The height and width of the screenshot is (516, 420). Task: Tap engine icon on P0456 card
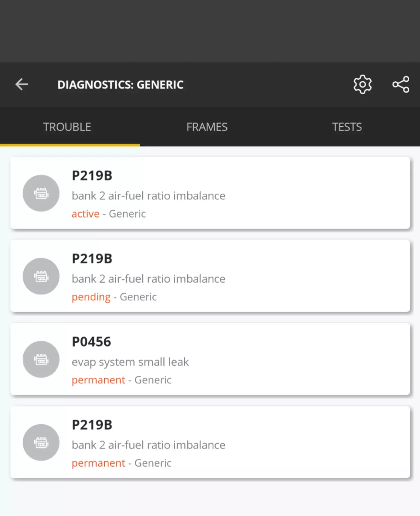(x=41, y=359)
